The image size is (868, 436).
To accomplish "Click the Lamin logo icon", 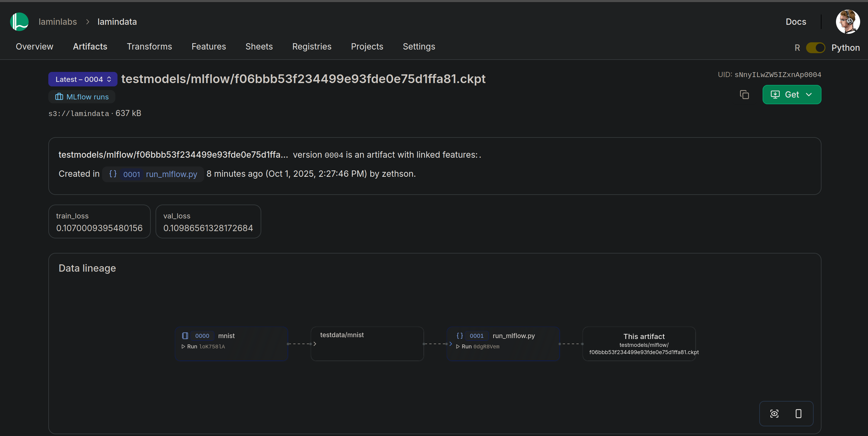I will click(19, 21).
